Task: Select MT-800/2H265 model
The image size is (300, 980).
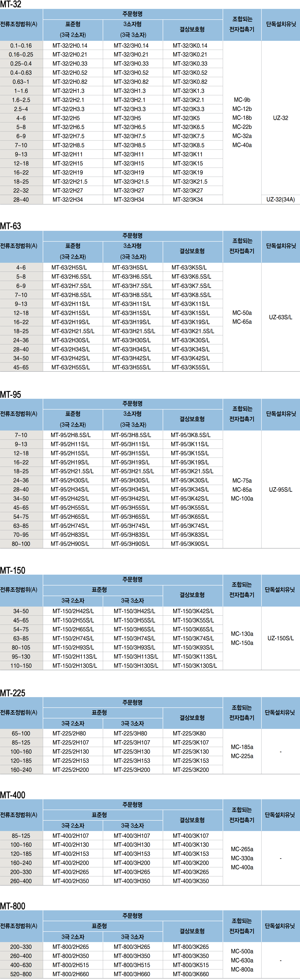Action: click(x=71, y=947)
